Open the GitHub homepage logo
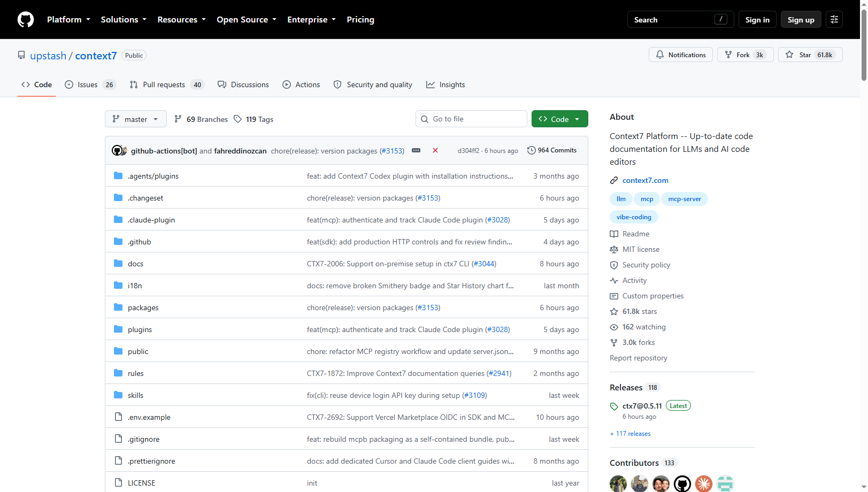Image resolution: width=868 pixels, height=492 pixels. point(26,19)
